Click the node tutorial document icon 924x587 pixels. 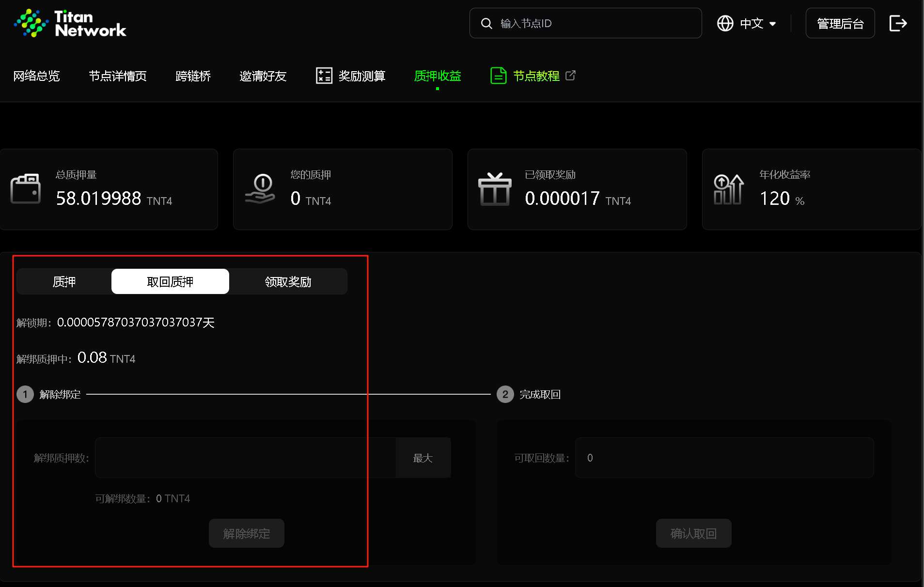pos(498,76)
